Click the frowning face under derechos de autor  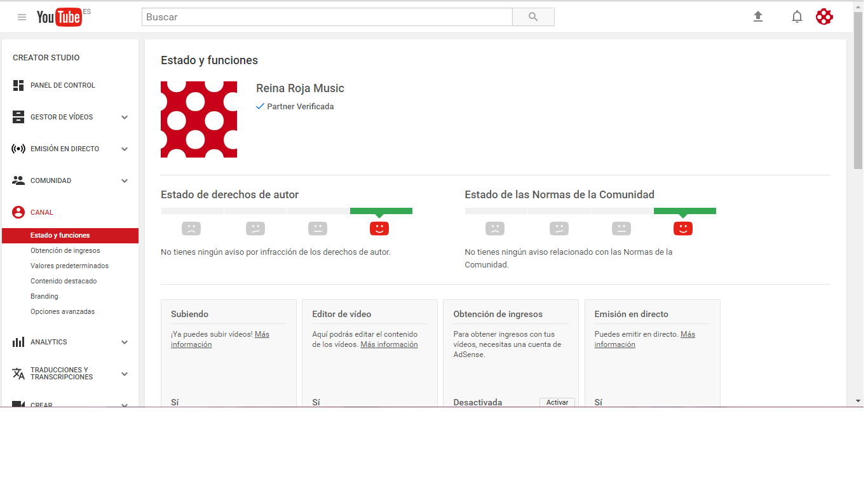point(191,229)
